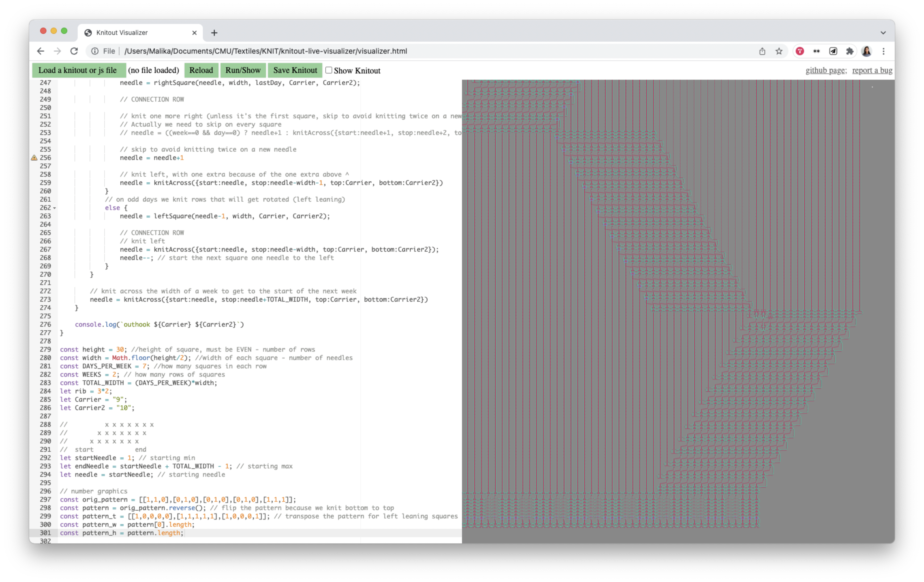Open the Extensions puzzle piece menu
924x582 pixels.
coord(849,51)
